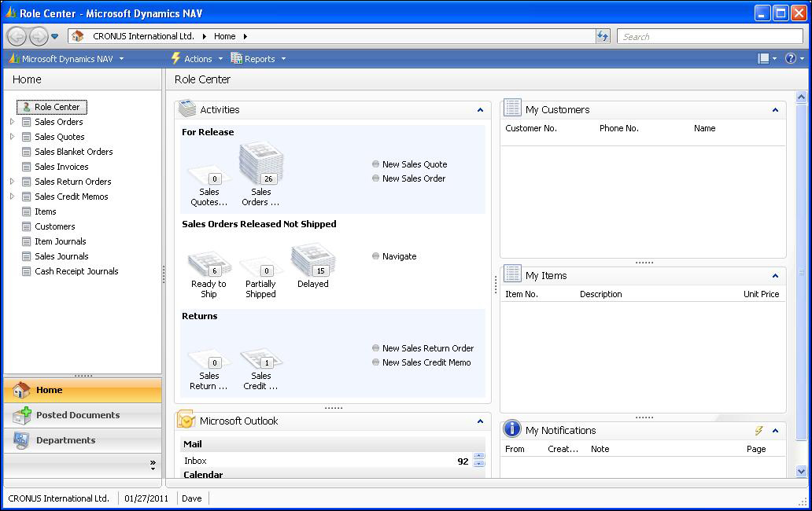The height and width of the screenshot is (511, 812).
Task: Collapse the My Notifications part
Action: 775,431
